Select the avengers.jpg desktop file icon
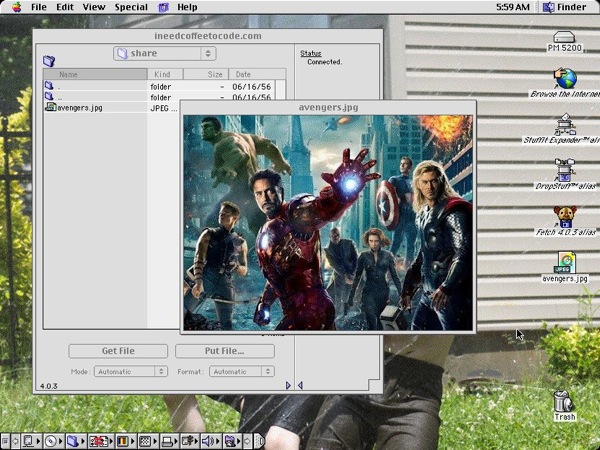Image resolution: width=600 pixels, height=450 pixels. pyautogui.click(x=565, y=267)
